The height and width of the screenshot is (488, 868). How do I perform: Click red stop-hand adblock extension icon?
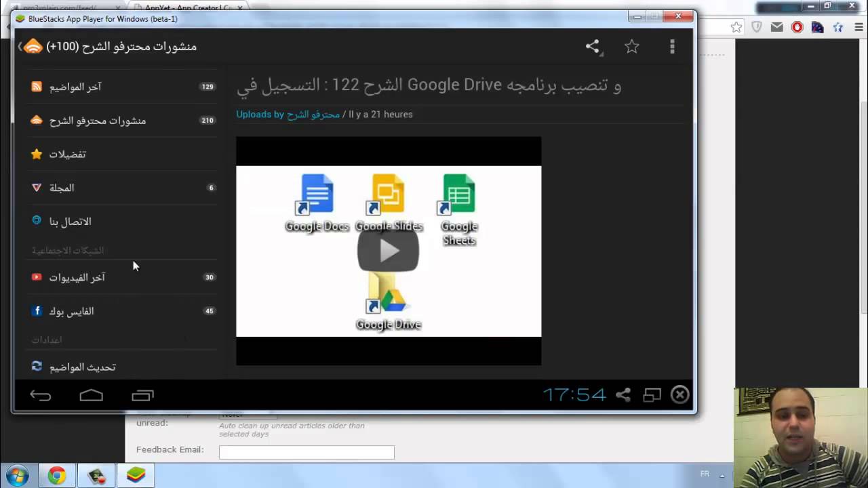(x=797, y=27)
